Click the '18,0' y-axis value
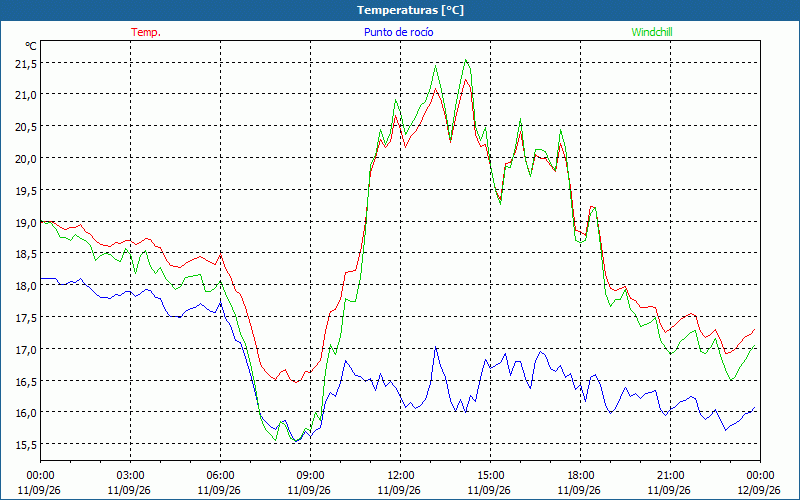800x500 pixels. coord(26,286)
